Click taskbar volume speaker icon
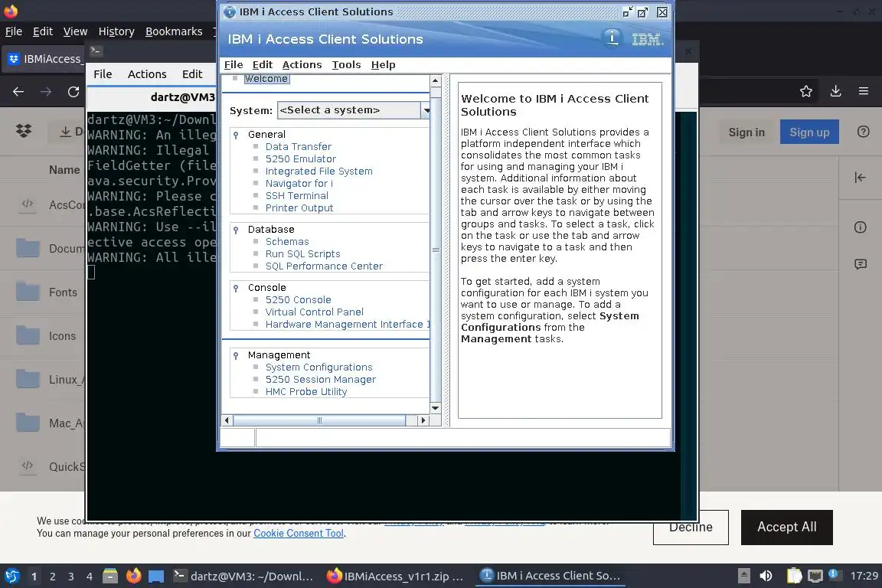Viewport: 882px width, 588px height. (766, 576)
